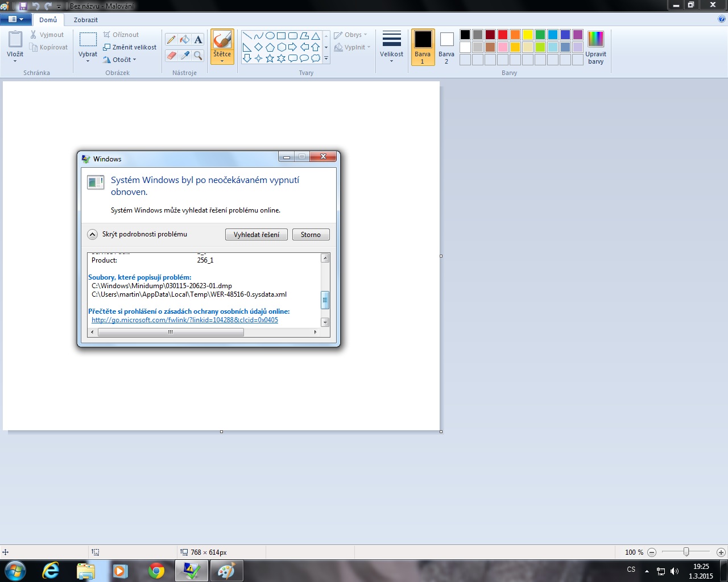Viewport: 728px width, 582px height.
Task: Choose the purple color swatch
Action: [x=578, y=35]
